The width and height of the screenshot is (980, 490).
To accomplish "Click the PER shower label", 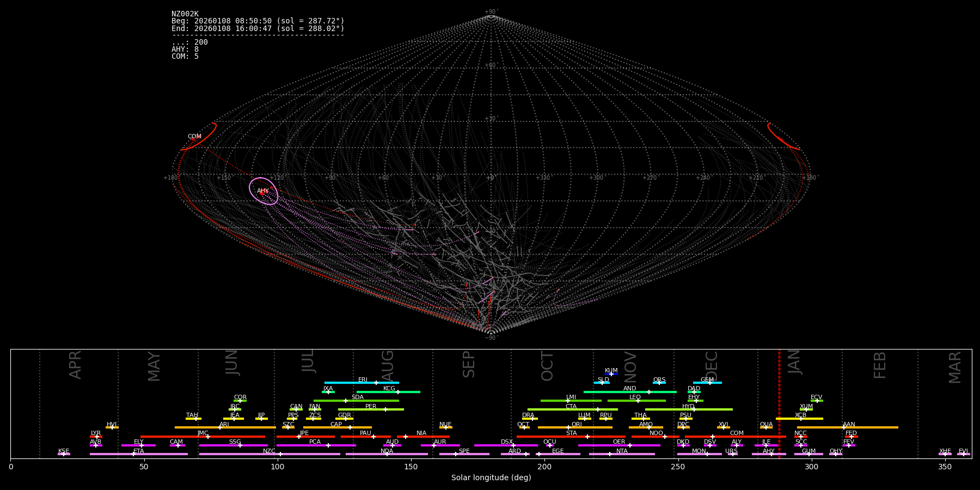I will [371, 407].
